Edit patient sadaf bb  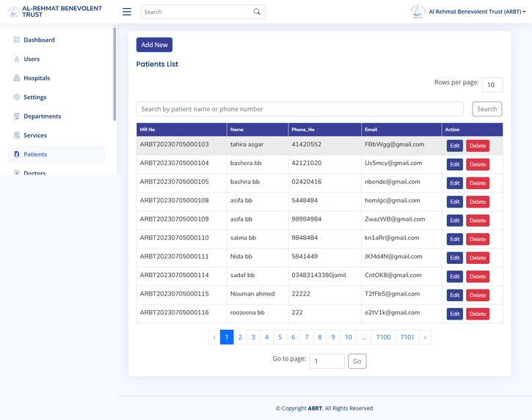click(x=455, y=276)
